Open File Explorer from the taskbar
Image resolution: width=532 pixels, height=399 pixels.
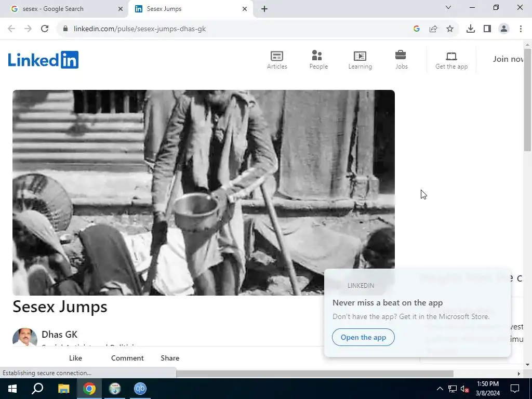click(x=63, y=389)
